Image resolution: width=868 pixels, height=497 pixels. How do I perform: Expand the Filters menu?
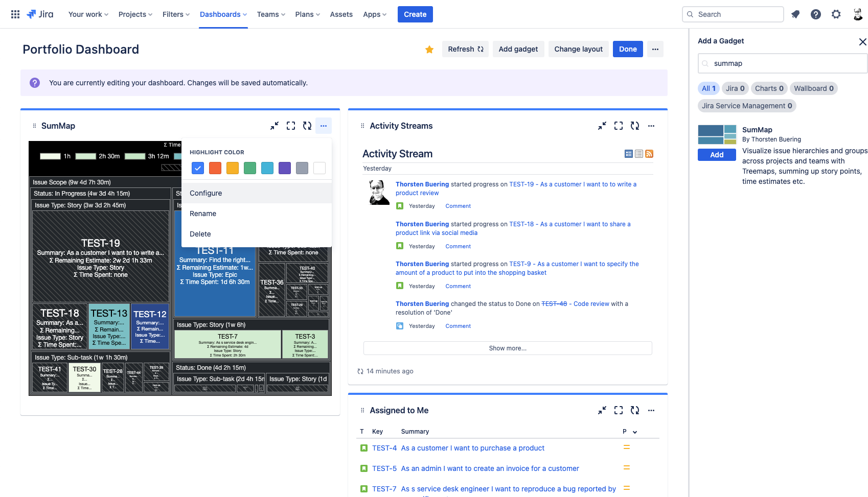pos(176,14)
